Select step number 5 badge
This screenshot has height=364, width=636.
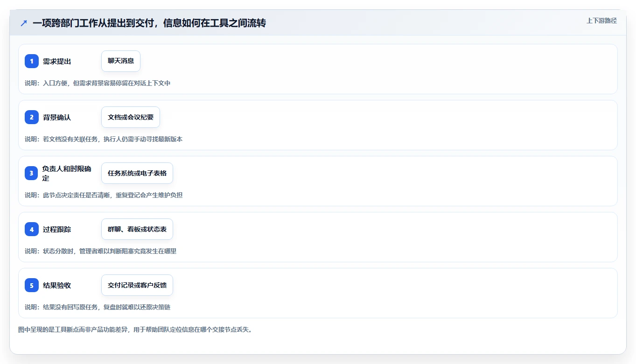(x=32, y=285)
